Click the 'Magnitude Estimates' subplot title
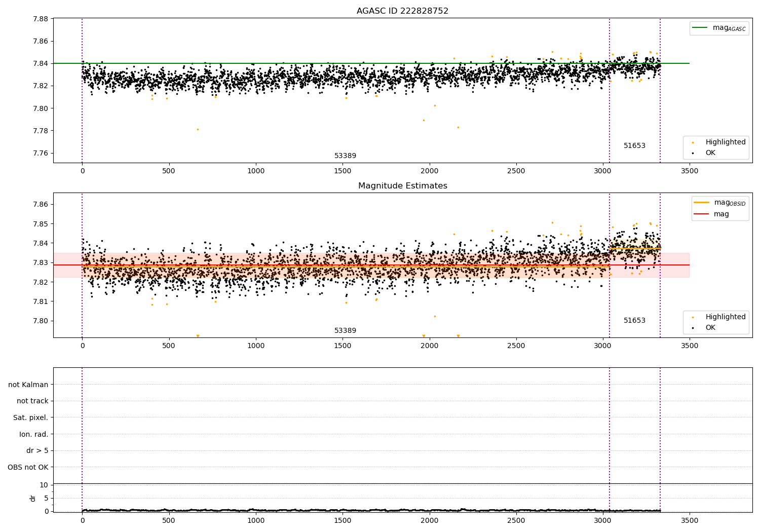Viewport: 760px width, 532px height. click(402, 186)
